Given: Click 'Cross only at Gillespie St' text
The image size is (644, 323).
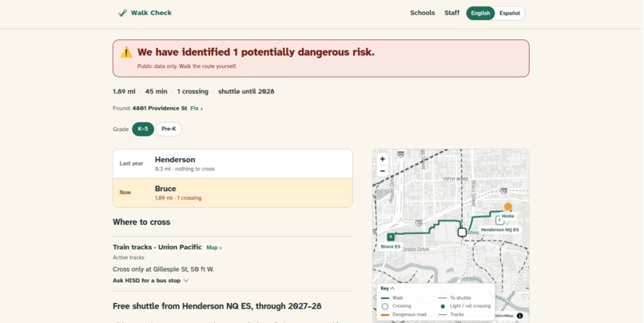Looking at the screenshot, I should (x=164, y=269).
